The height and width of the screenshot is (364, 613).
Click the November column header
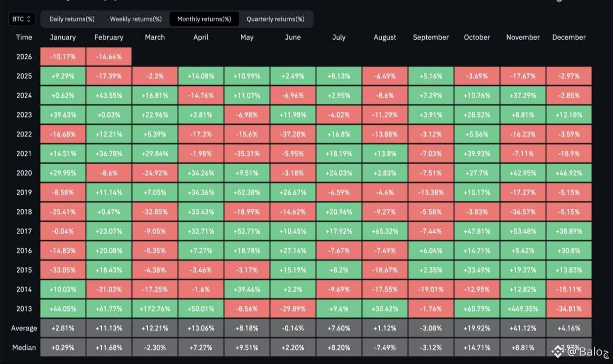point(523,37)
